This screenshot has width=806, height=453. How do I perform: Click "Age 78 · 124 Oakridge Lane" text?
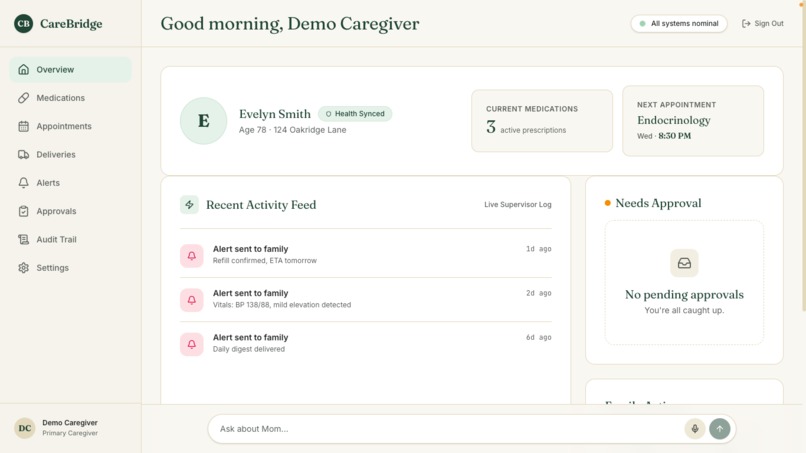point(292,130)
